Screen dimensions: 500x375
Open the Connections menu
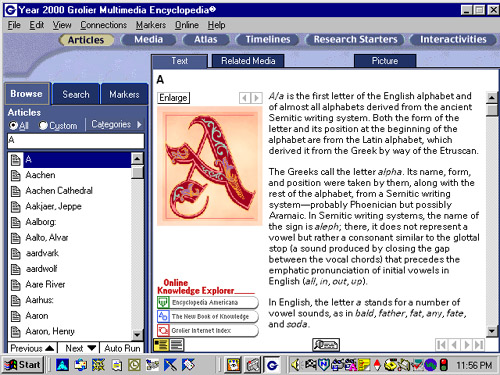(103, 25)
